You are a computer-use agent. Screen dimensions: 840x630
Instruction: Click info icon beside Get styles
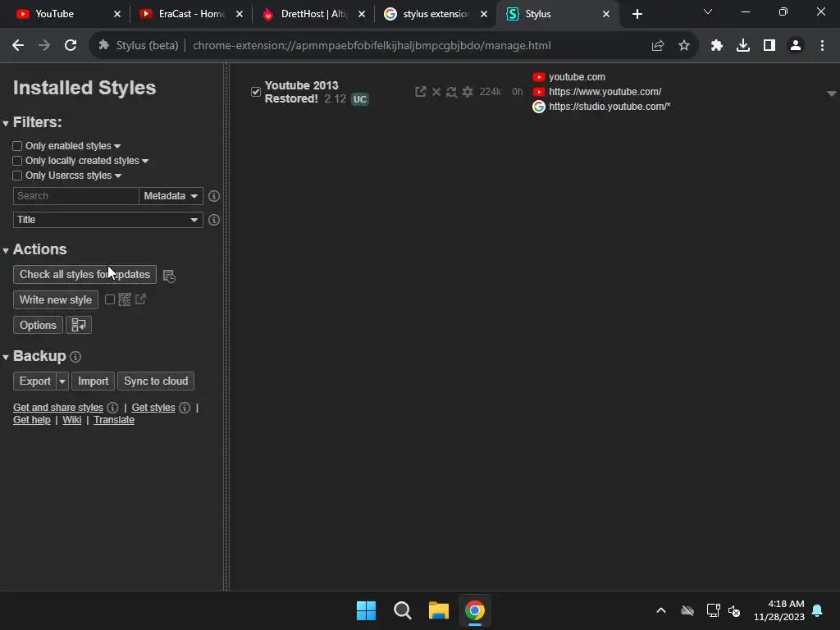point(185,408)
